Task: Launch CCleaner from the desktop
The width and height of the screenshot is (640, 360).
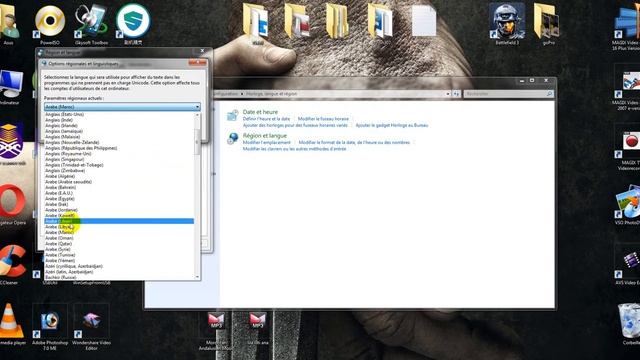Action: 11,264
